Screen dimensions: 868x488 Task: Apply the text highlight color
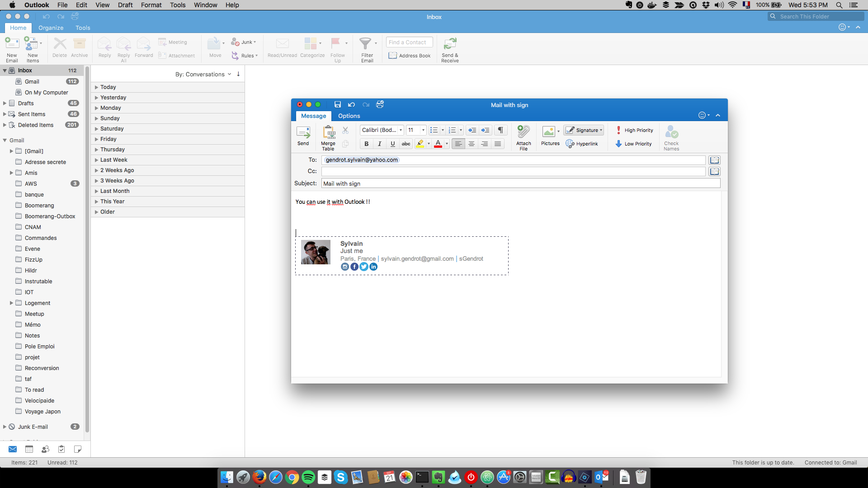(420, 144)
